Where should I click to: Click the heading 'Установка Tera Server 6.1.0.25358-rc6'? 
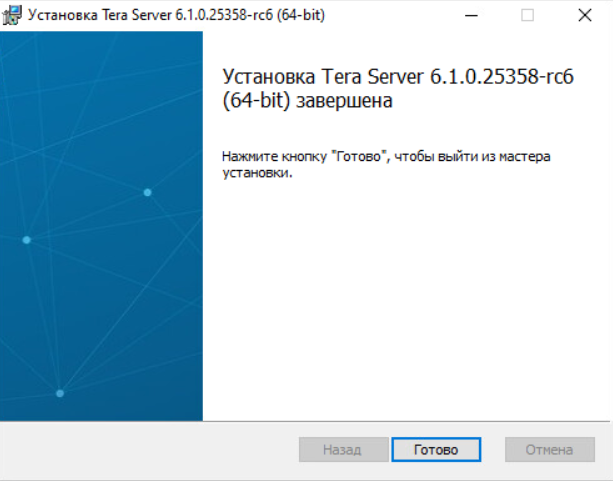pos(398,76)
